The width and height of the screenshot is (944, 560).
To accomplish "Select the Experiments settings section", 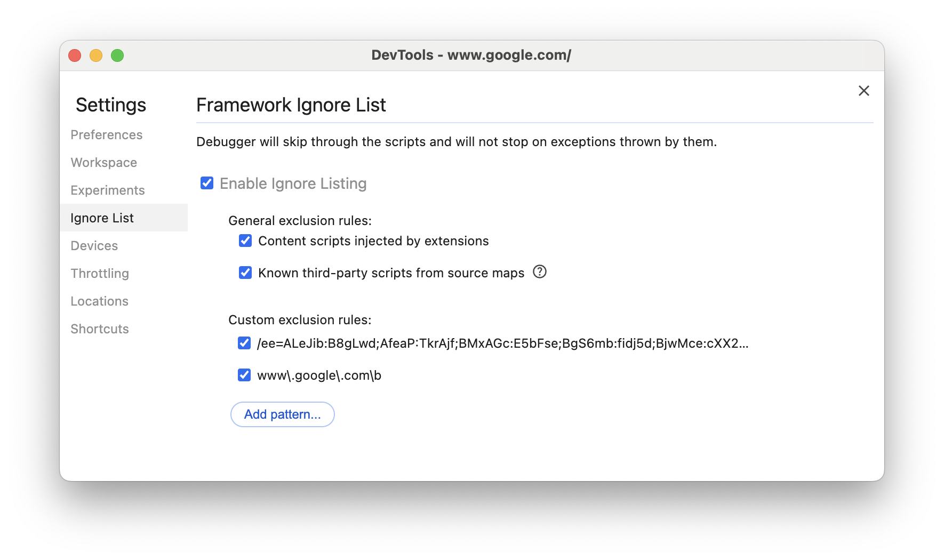I will coord(107,190).
